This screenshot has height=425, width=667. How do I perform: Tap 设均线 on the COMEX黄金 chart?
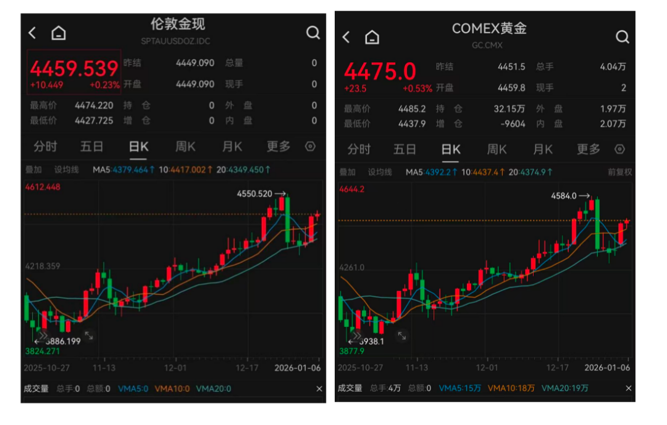tap(381, 171)
